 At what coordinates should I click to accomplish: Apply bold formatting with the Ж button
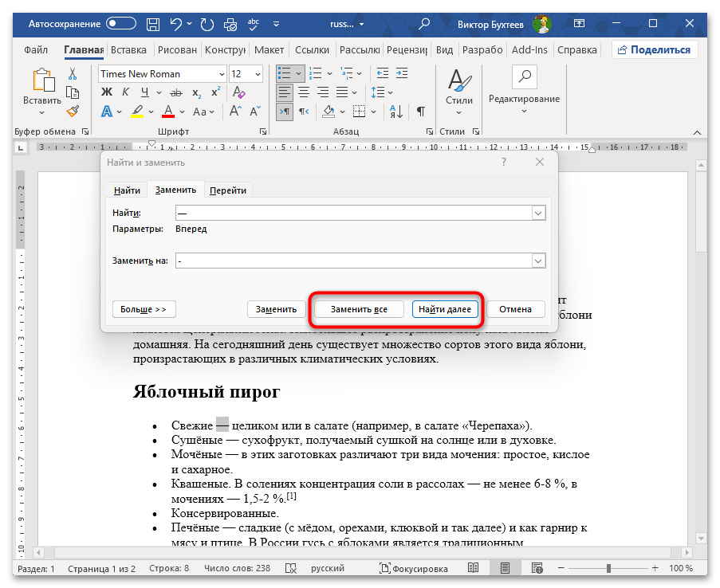(107, 92)
